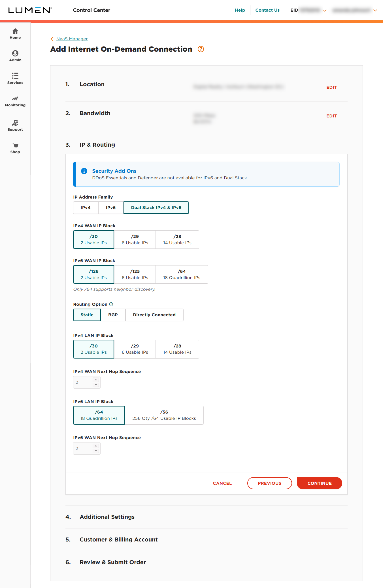
Task: Expand the user account dropdown chevron
Action: pyautogui.click(x=375, y=10)
